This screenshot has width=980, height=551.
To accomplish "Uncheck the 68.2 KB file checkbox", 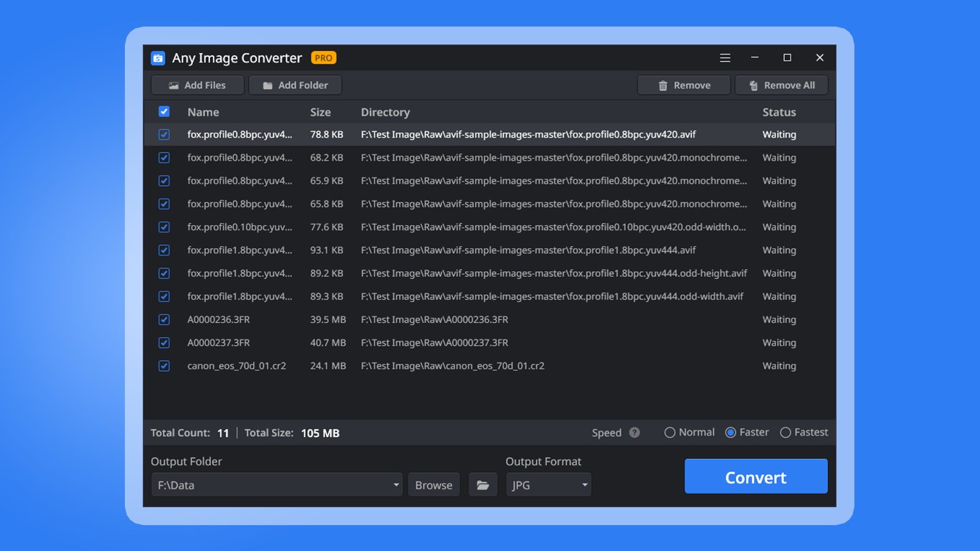I will coord(164,157).
